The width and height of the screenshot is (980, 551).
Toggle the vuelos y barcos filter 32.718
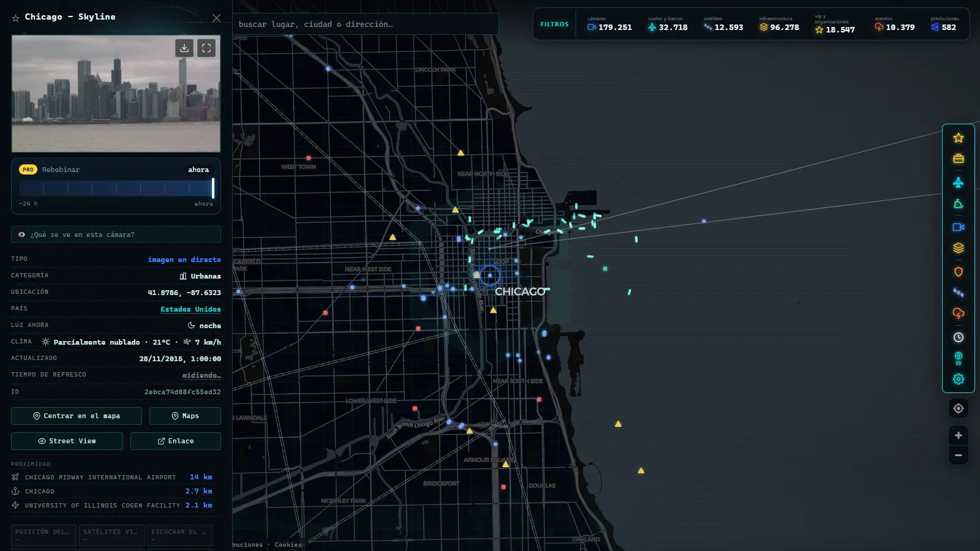click(x=668, y=24)
